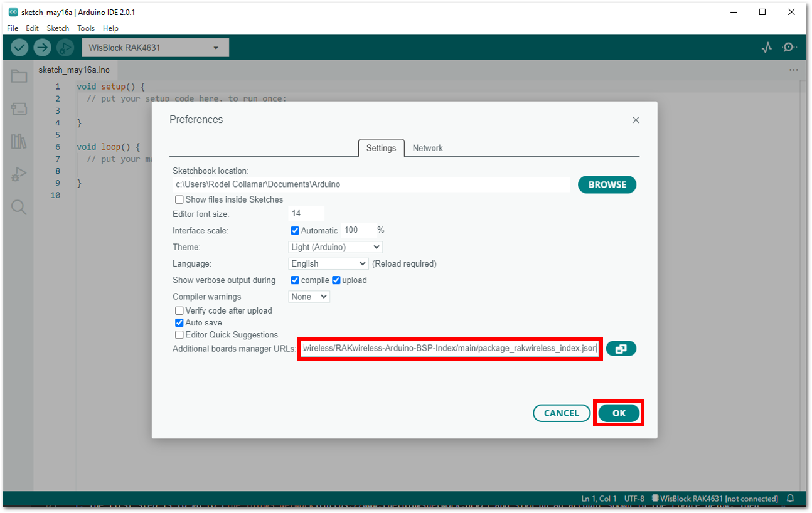
Task: Click line number 10 in the gutter
Action: click(x=56, y=195)
